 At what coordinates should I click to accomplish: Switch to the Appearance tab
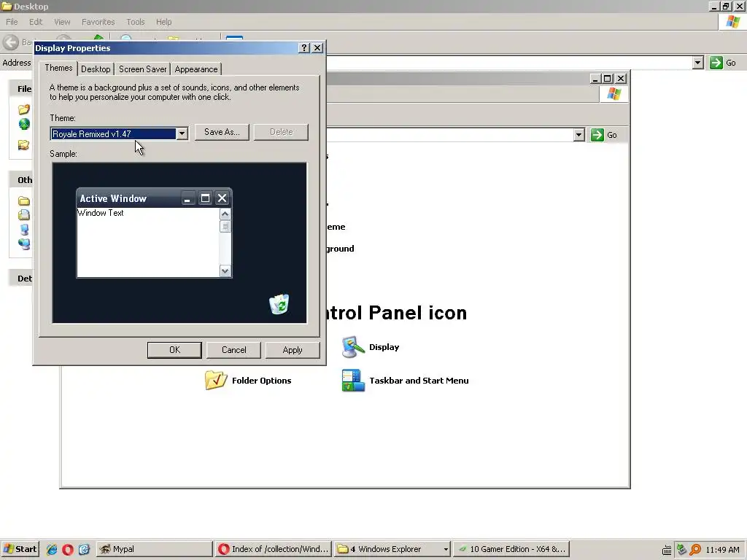click(196, 69)
